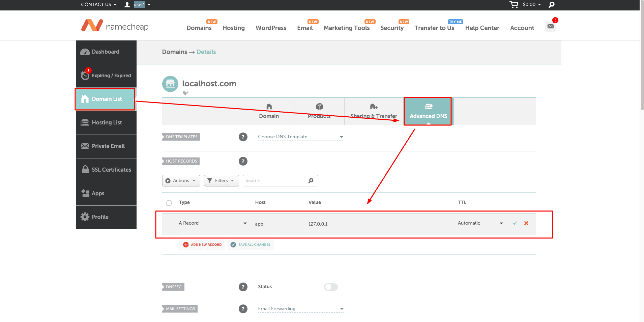
Task: Switch to the Domain tab
Action: click(x=269, y=112)
